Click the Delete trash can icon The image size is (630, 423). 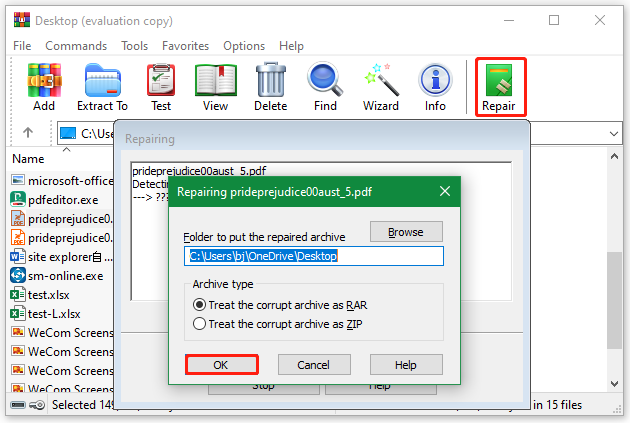click(x=270, y=86)
